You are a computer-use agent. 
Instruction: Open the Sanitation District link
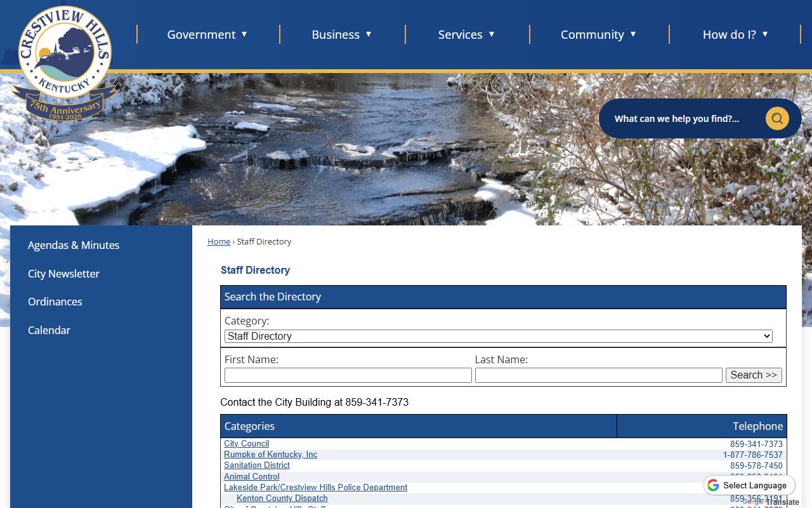(x=257, y=465)
